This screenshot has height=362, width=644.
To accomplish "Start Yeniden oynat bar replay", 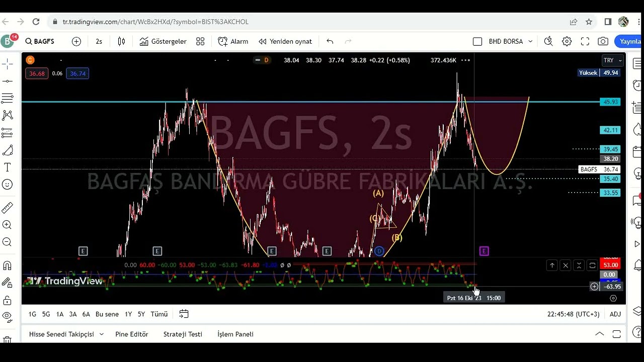I will (285, 41).
